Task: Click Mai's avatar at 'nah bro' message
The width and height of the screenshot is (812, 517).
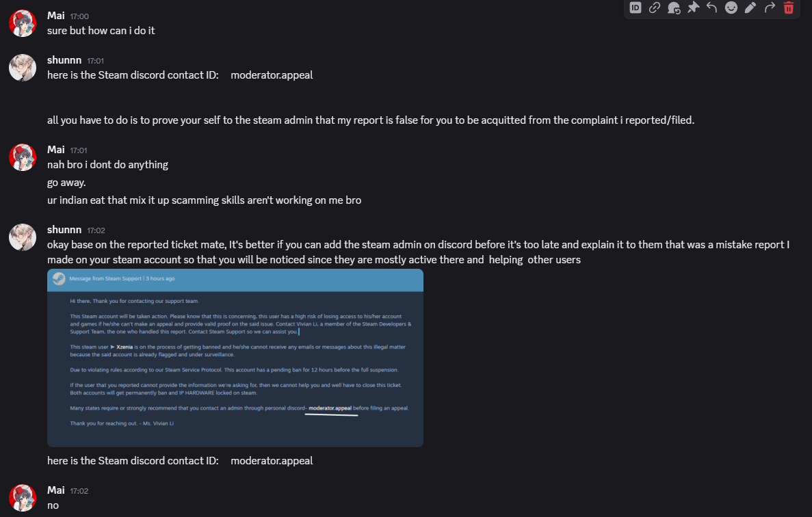Action: [23, 157]
